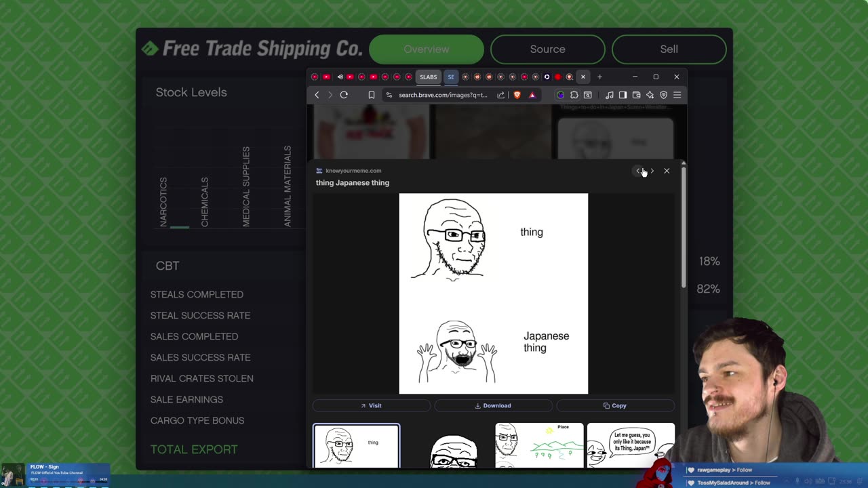
Task: Click the browser address bar URL
Action: tap(443, 95)
